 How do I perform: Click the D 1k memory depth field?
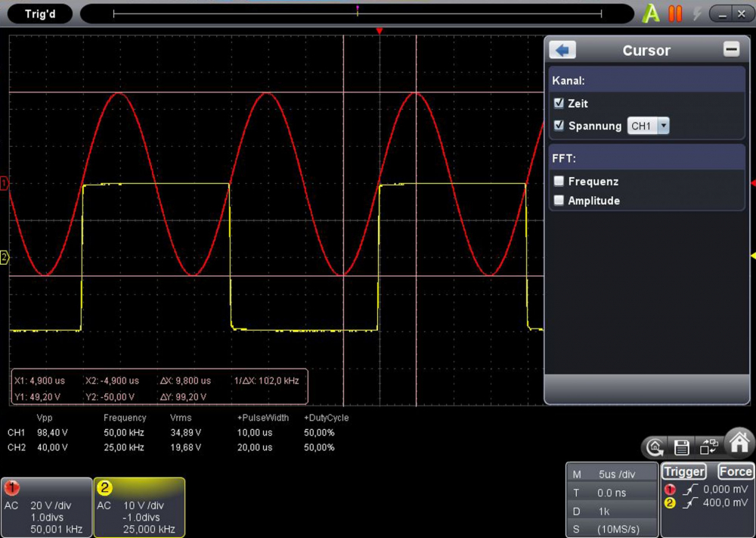pyautogui.click(x=612, y=511)
